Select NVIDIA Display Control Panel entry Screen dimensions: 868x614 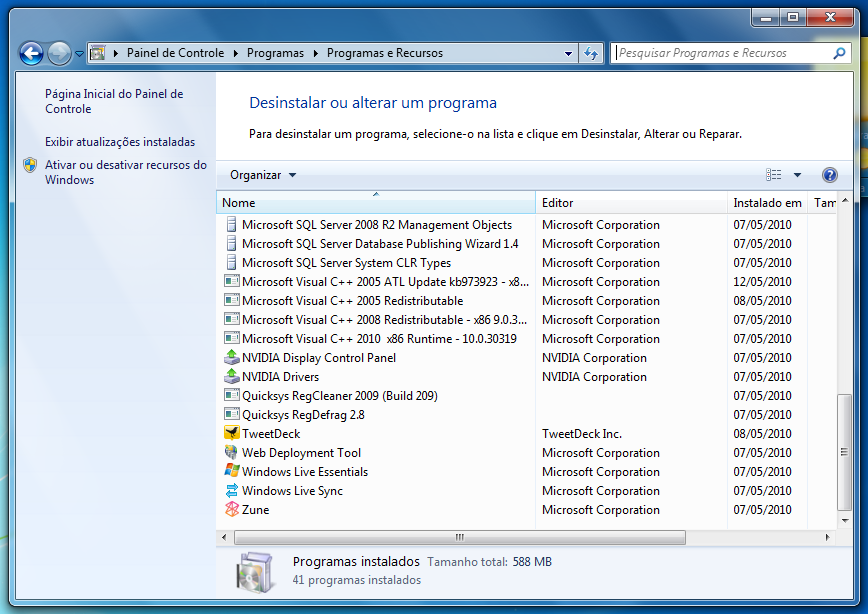coord(319,358)
